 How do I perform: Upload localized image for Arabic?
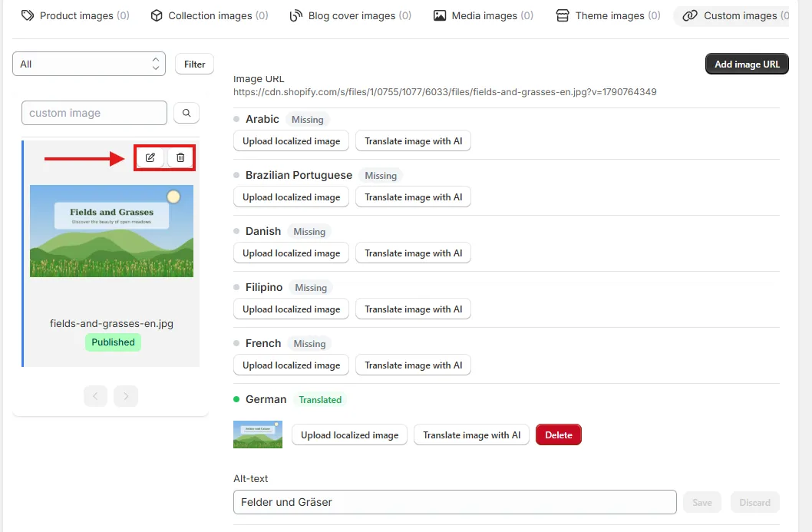point(291,141)
